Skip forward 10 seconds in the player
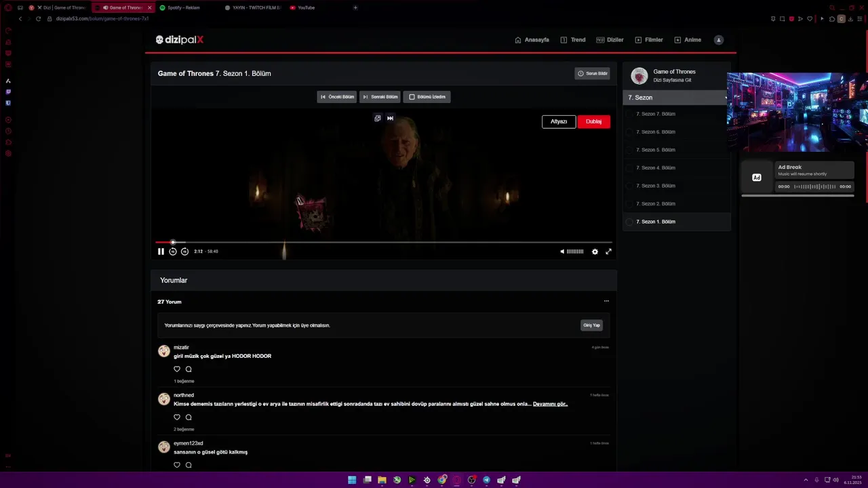 (x=184, y=251)
